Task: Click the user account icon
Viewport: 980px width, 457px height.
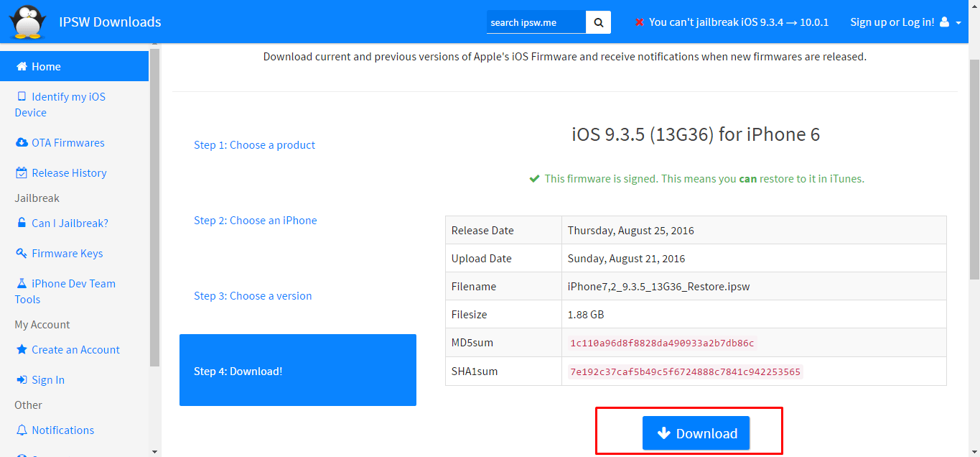Action: [944, 22]
